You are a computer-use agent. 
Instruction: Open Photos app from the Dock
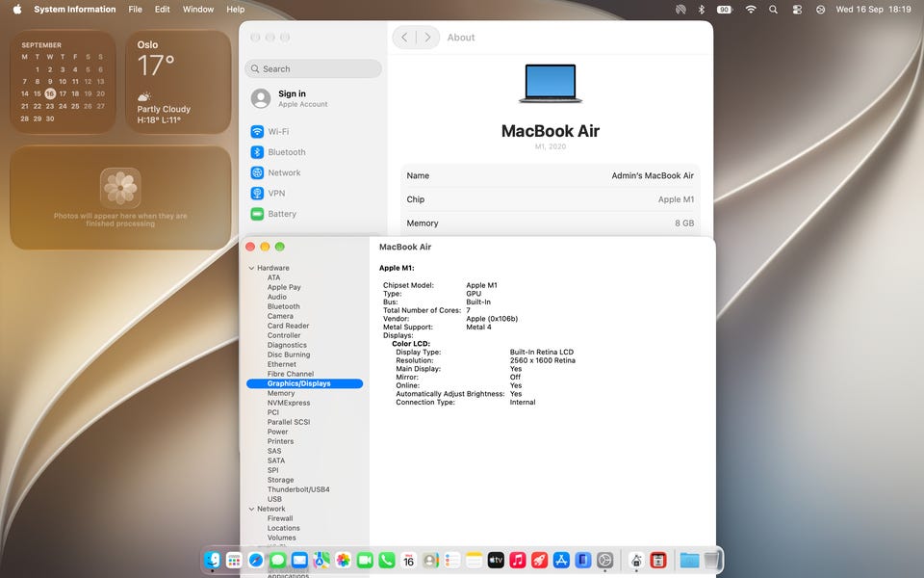click(343, 560)
